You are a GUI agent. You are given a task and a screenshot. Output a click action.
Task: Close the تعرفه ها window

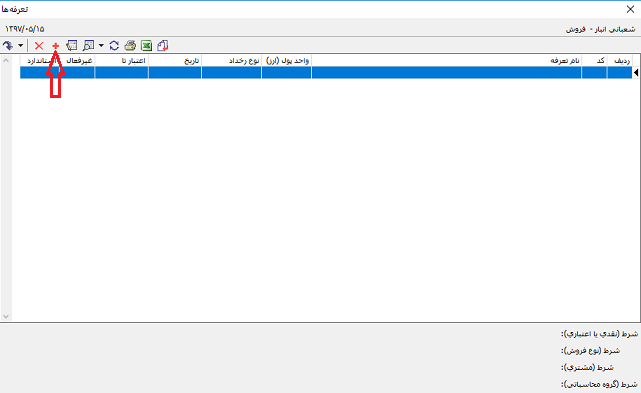click(630, 9)
